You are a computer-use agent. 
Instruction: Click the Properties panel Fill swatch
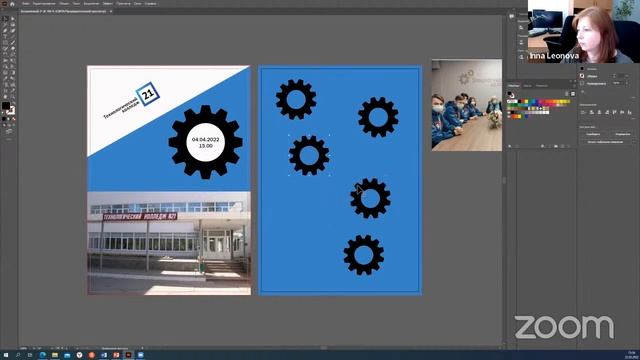coord(582,69)
